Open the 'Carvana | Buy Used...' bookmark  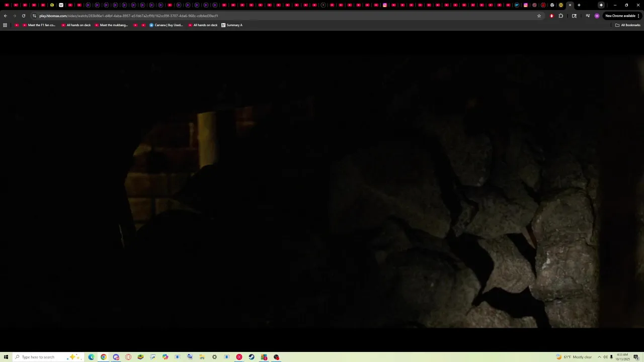coord(166,25)
